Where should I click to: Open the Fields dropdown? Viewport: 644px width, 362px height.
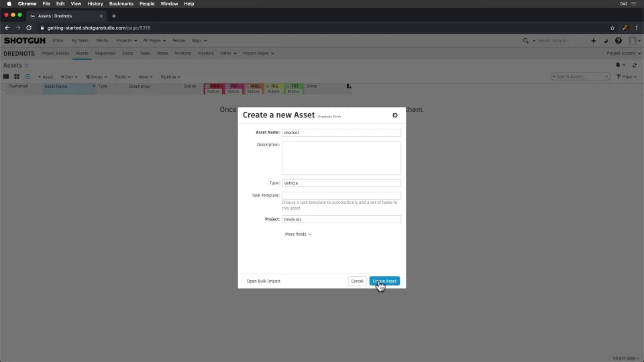pyautogui.click(x=122, y=76)
